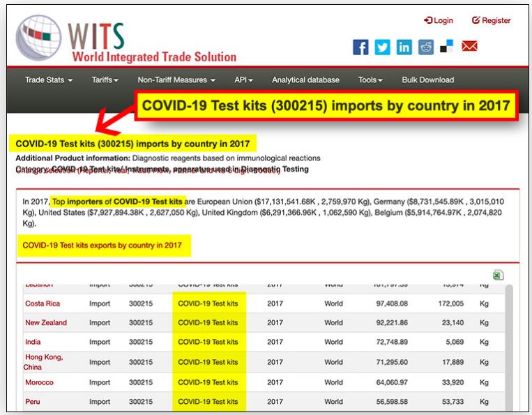The width and height of the screenshot is (532, 415).
Task: Expand the Non-Tariff Measures menu
Action: [176, 80]
